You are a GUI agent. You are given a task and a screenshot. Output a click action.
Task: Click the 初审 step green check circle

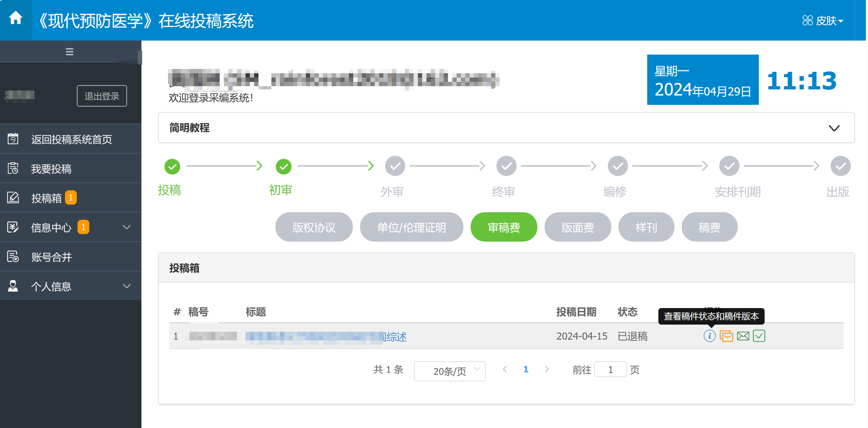[284, 167]
